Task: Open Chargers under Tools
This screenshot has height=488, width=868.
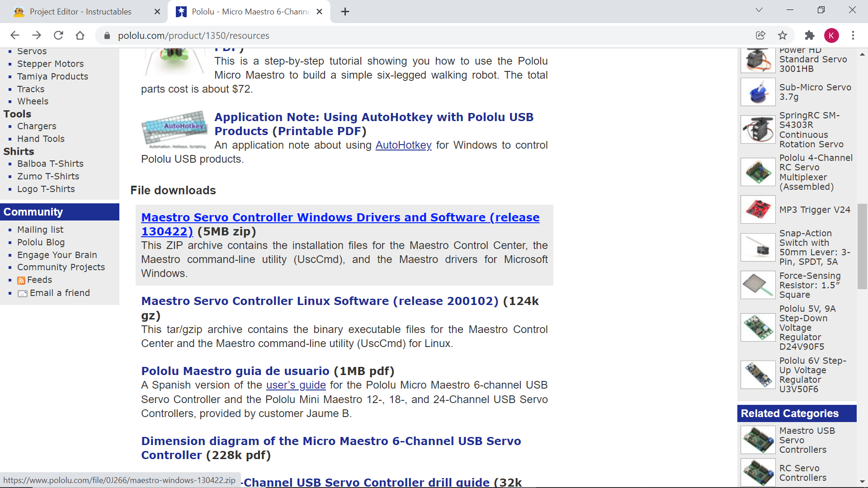Action: 37,126
